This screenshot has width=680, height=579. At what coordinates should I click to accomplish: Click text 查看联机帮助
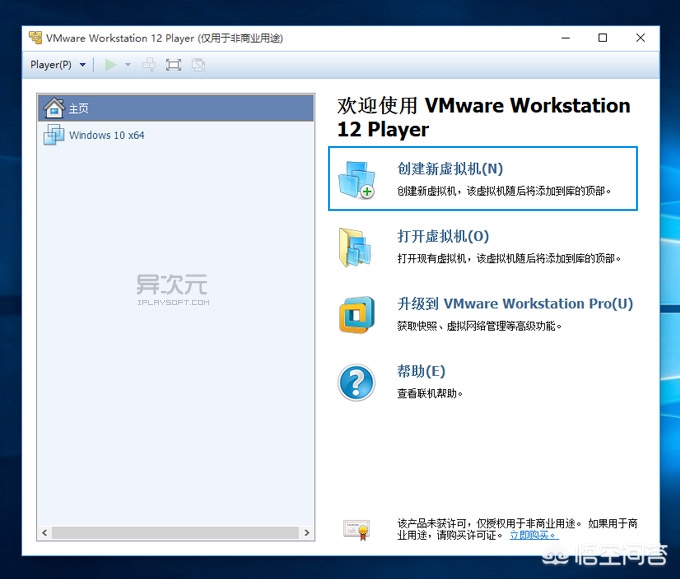click(430, 393)
